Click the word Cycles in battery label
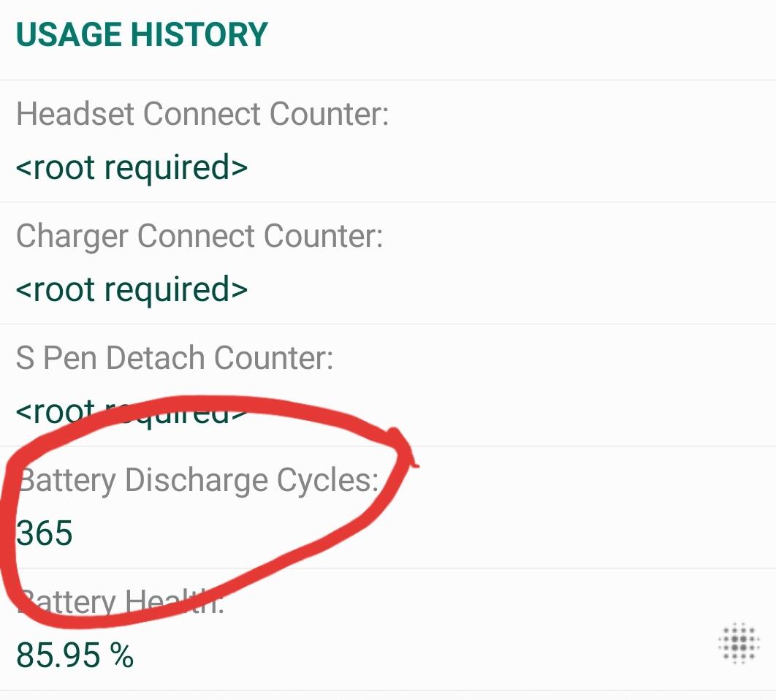776x700 pixels. (328, 480)
